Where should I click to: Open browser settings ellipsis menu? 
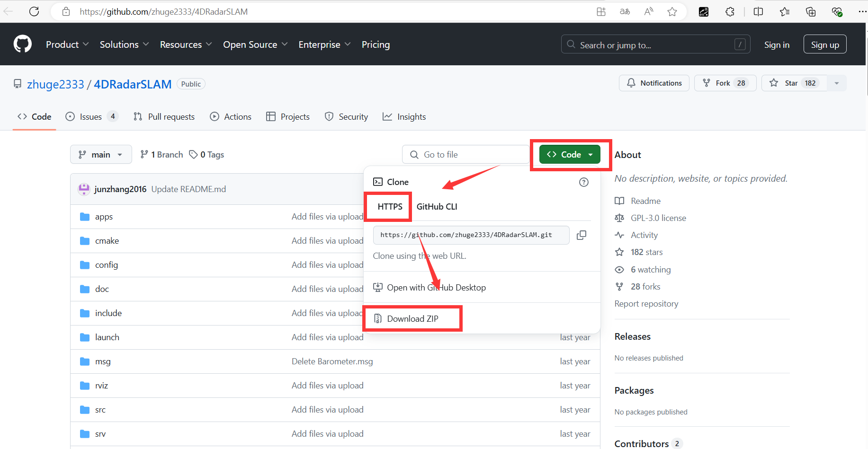pos(862,12)
